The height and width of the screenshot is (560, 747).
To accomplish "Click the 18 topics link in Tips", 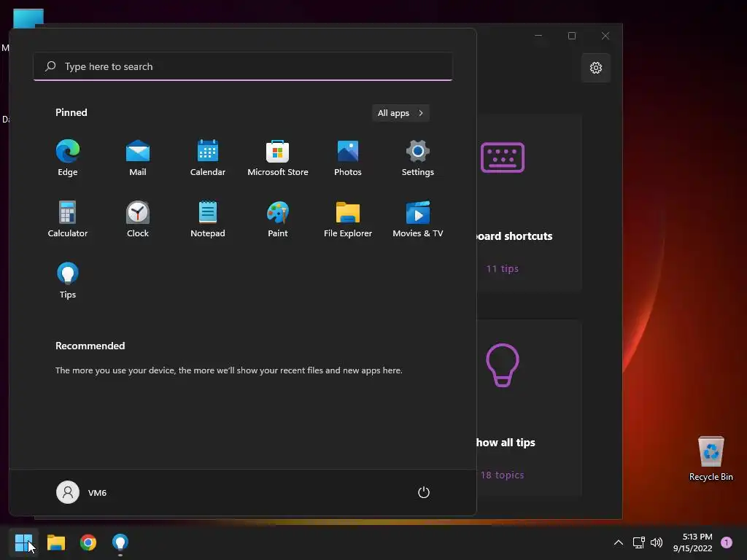I will pyautogui.click(x=502, y=475).
